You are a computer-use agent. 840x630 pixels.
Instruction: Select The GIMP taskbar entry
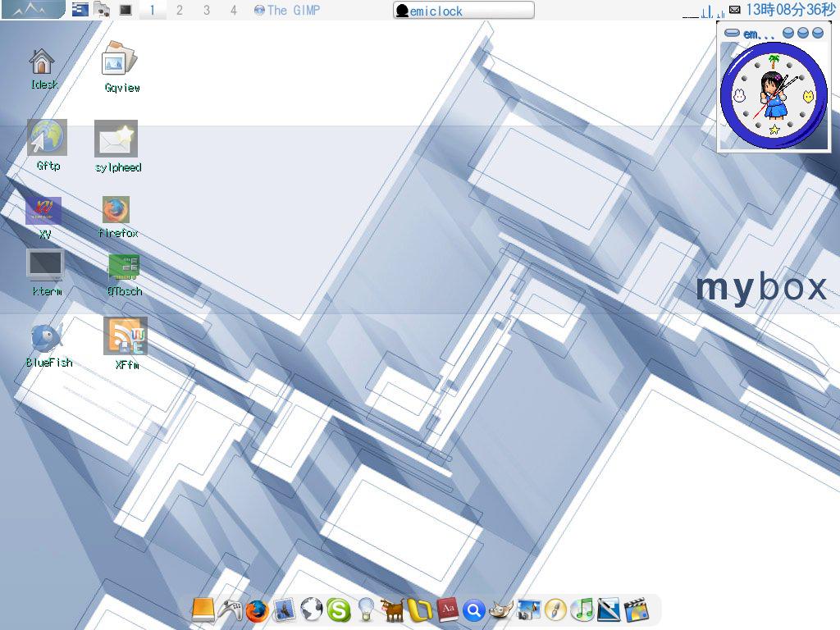(287, 11)
